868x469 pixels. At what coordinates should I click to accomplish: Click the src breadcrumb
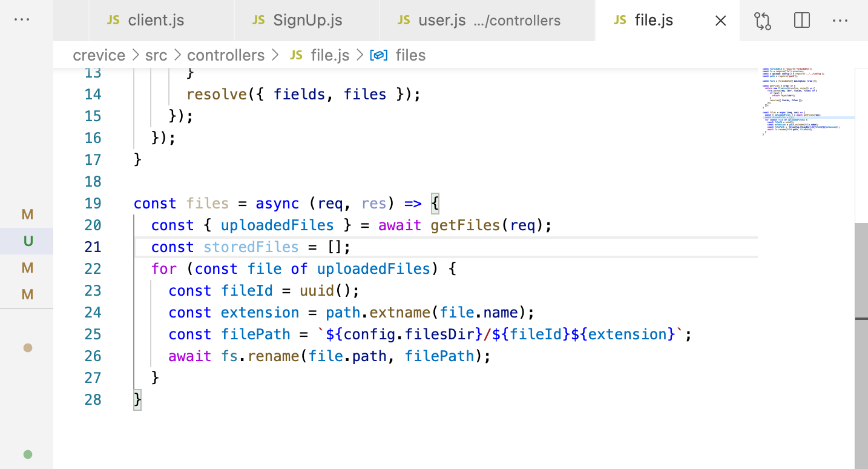pos(156,55)
